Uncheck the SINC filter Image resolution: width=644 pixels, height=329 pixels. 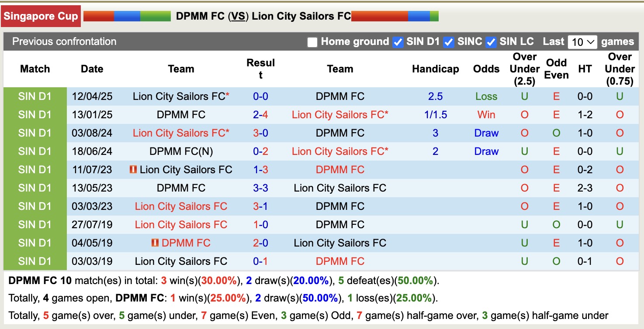448,42
